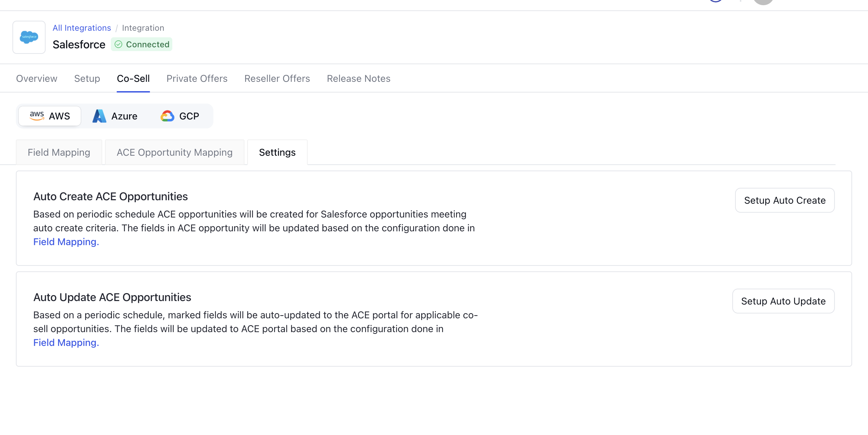Switch to ACE Opportunity Mapping sub-tab

[x=175, y=152]
